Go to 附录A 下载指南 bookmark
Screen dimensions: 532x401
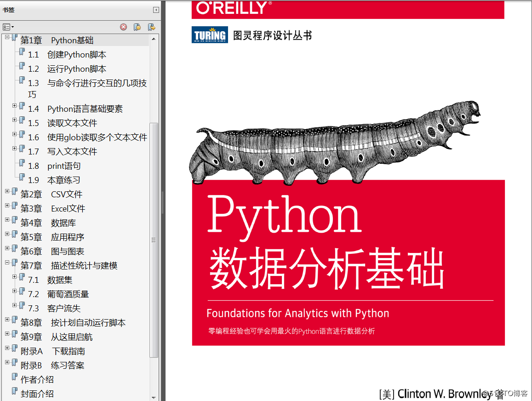[x=52, y=351]
